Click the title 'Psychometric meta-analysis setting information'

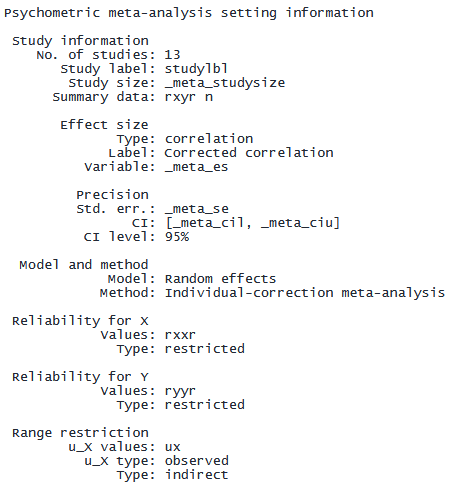coord(189,13)
